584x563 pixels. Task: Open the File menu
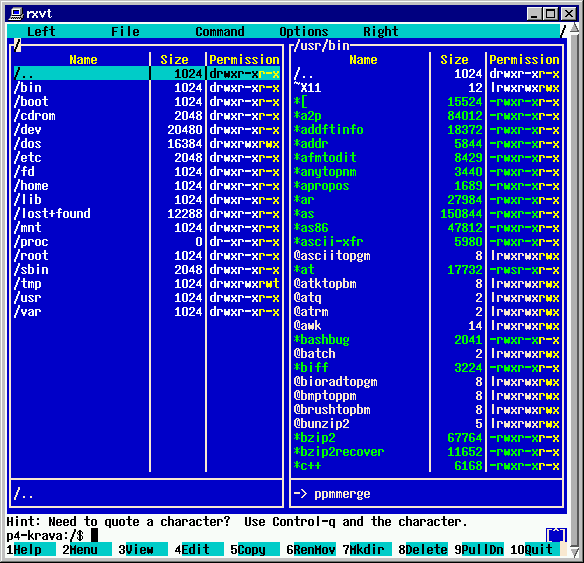click(x=125, y=32)
